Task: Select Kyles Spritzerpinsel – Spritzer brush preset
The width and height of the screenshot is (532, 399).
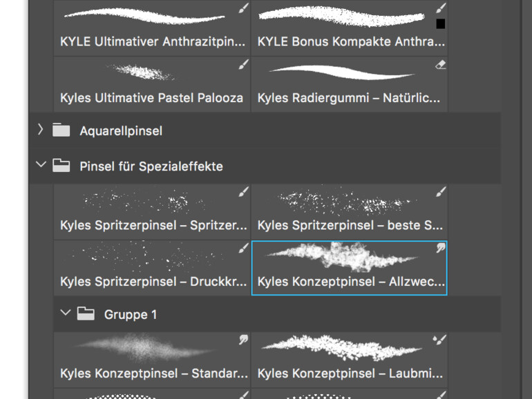Action: click(152, 211)
